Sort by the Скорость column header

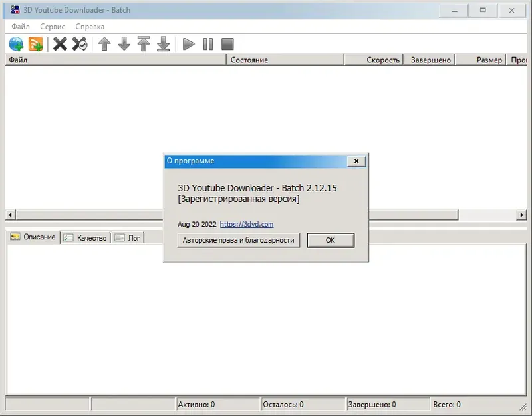pyautogui.click(x=374, y=60)
